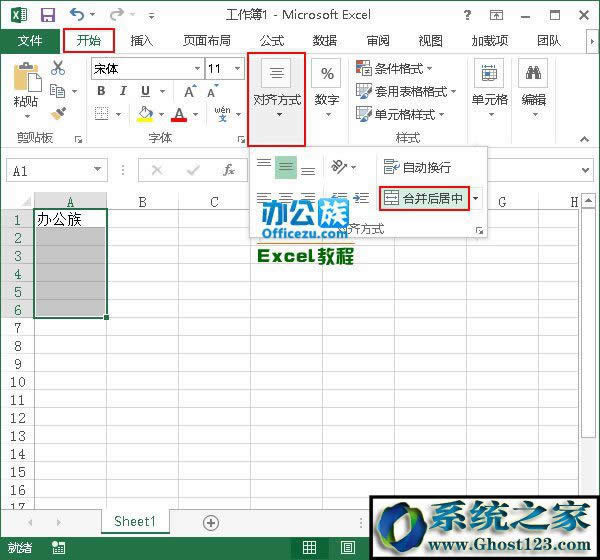Click the Undo arrow icon
The height and width of the screenshot is (560, 600).
(78, 15)
